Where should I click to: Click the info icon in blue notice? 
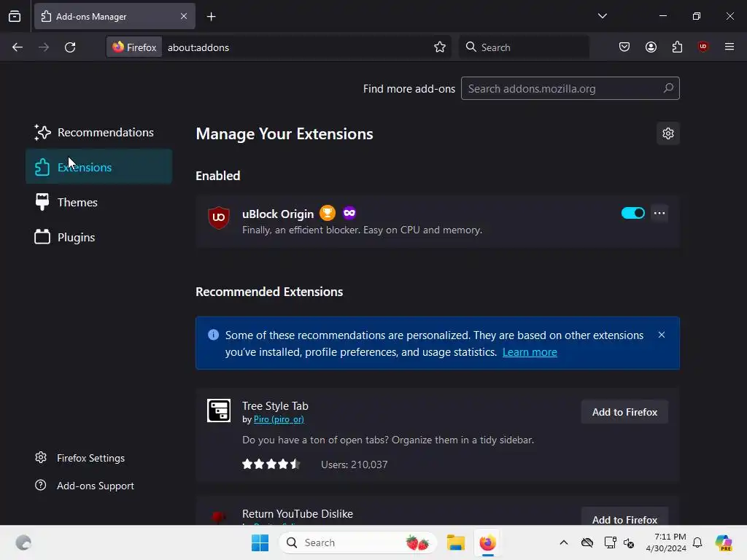tap(214, 335)
